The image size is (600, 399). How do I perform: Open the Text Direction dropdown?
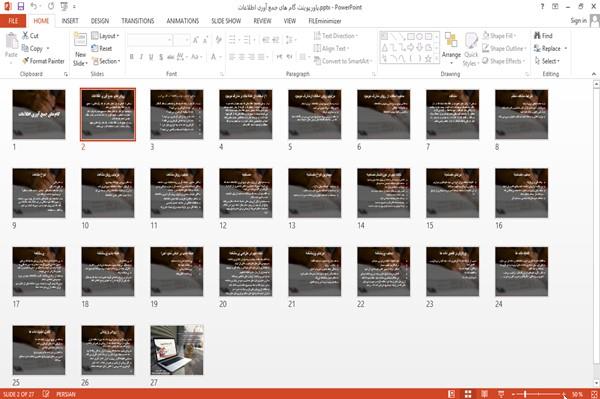[336, 36]
